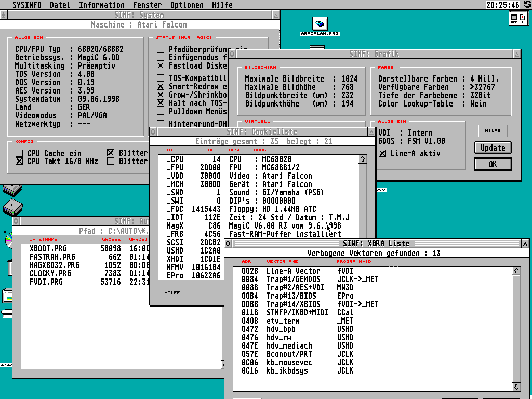Toggle Fastload Diskette checkbox
532x399 pixels.
click(161, 65)
